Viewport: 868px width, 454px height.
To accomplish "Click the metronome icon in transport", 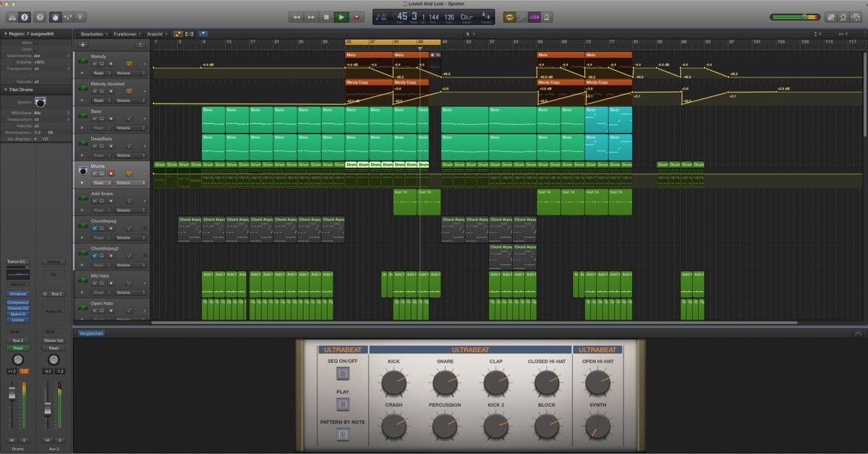I will [546, 17].
